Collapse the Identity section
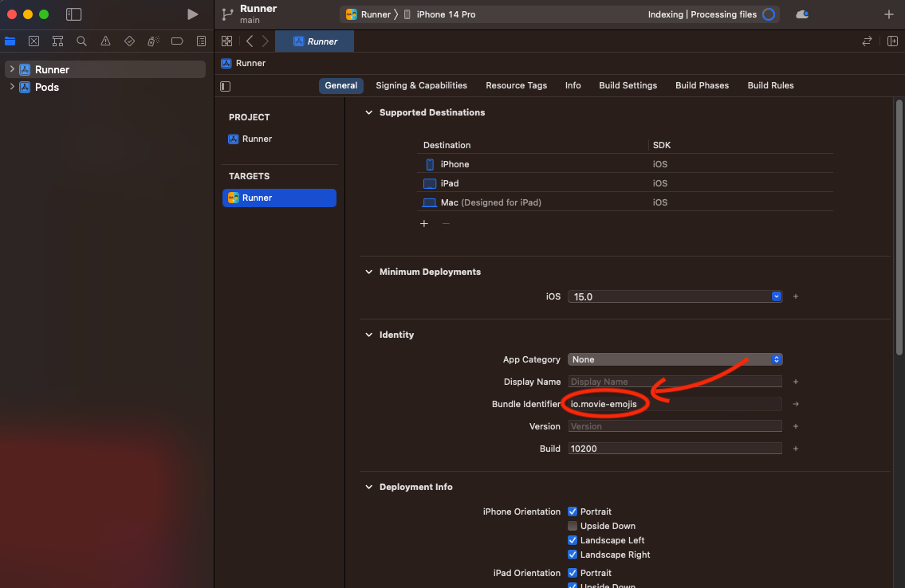 tap(369, 335)
